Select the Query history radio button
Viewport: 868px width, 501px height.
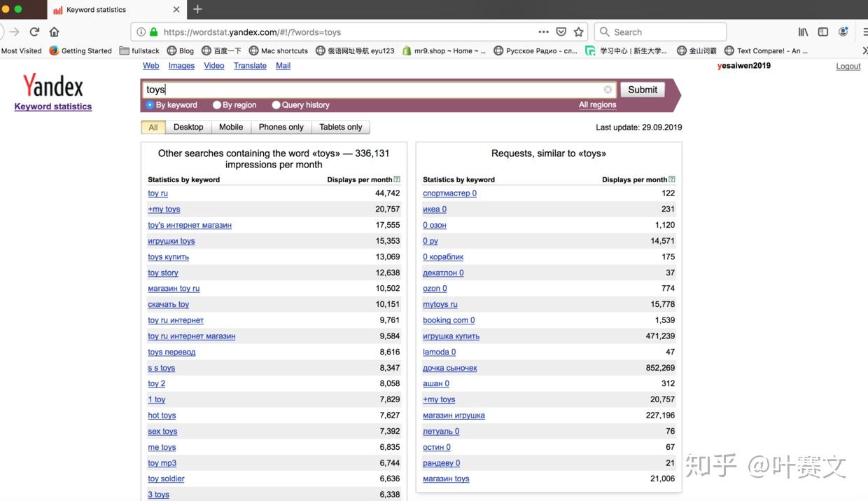click(x=276, y=104)
